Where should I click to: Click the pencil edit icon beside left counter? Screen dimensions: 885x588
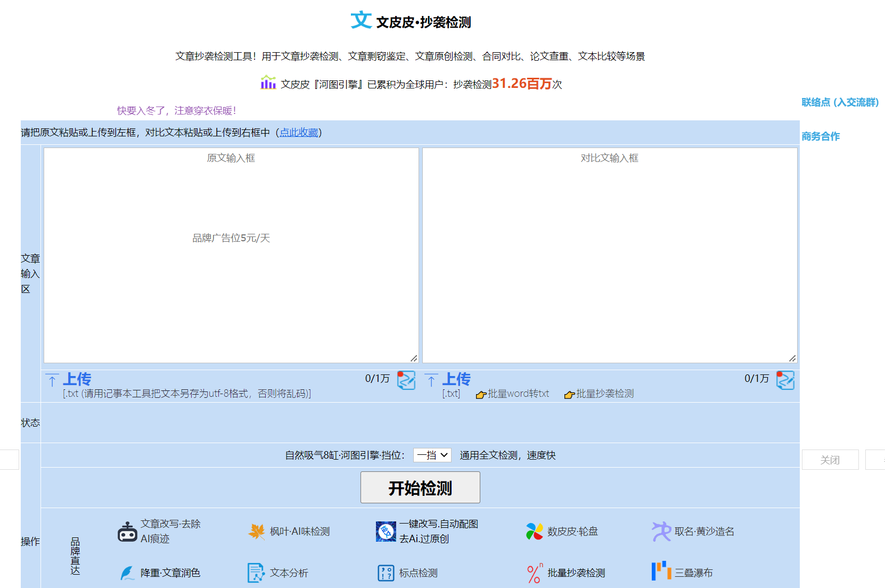[x=406, y=380]
